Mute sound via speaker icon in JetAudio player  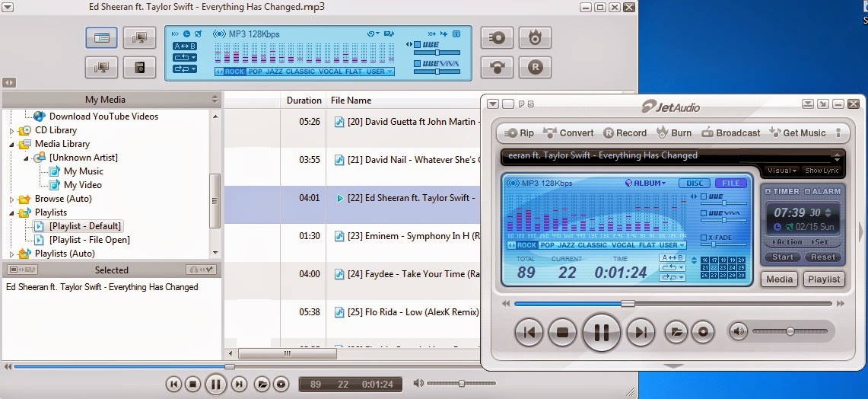[x=739, y=332]
